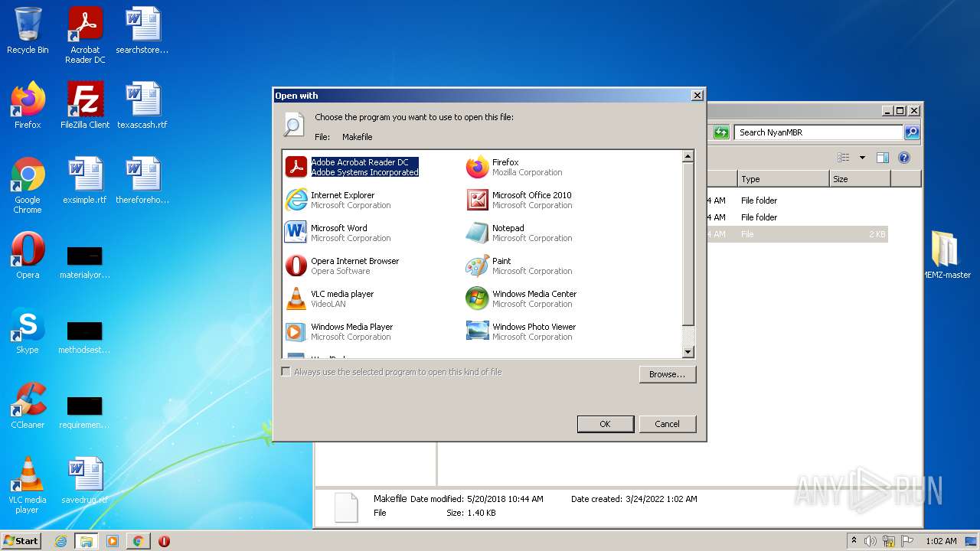Pick Microsoft Office 2010 from the list

click(x=519, y=200)
